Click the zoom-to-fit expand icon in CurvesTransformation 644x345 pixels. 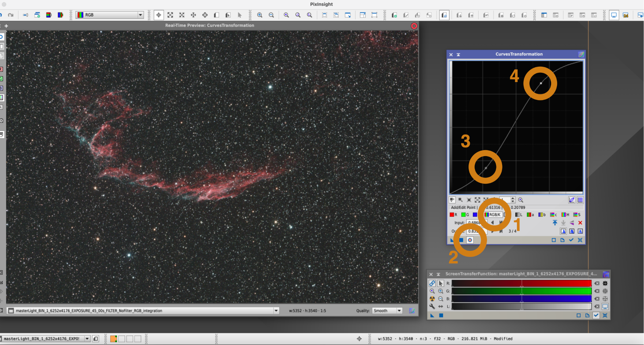click(x=477, y=200)
